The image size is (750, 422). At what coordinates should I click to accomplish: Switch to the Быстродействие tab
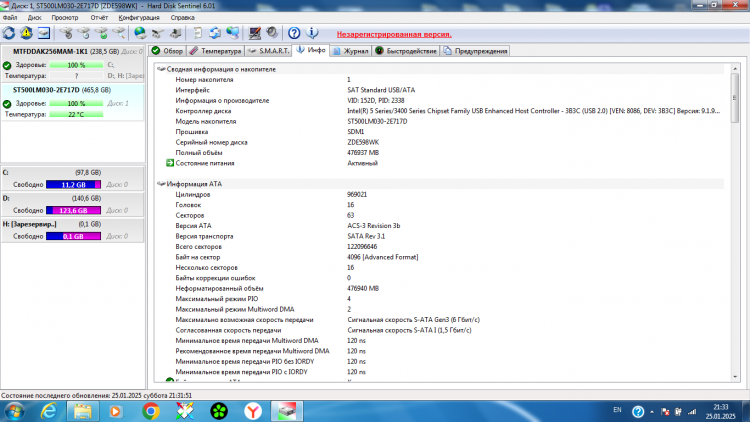(x=406, y=51)
